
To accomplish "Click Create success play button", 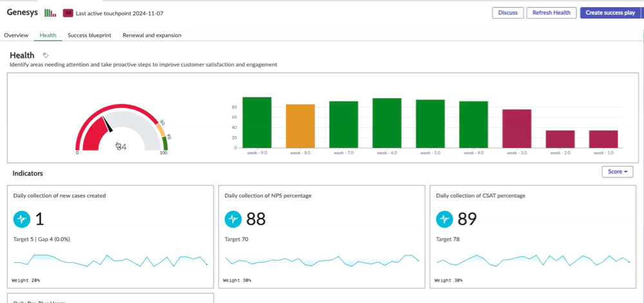I will (x=610, y=13).
